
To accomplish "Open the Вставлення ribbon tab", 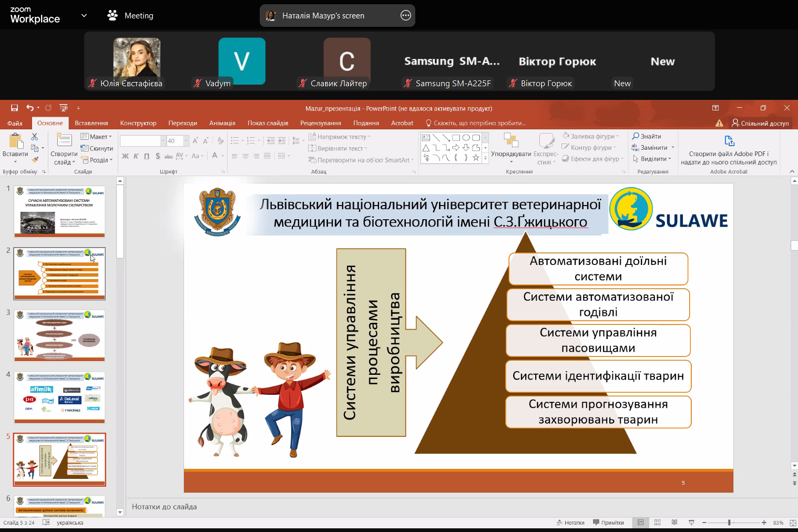I will (x=91, y=123).
